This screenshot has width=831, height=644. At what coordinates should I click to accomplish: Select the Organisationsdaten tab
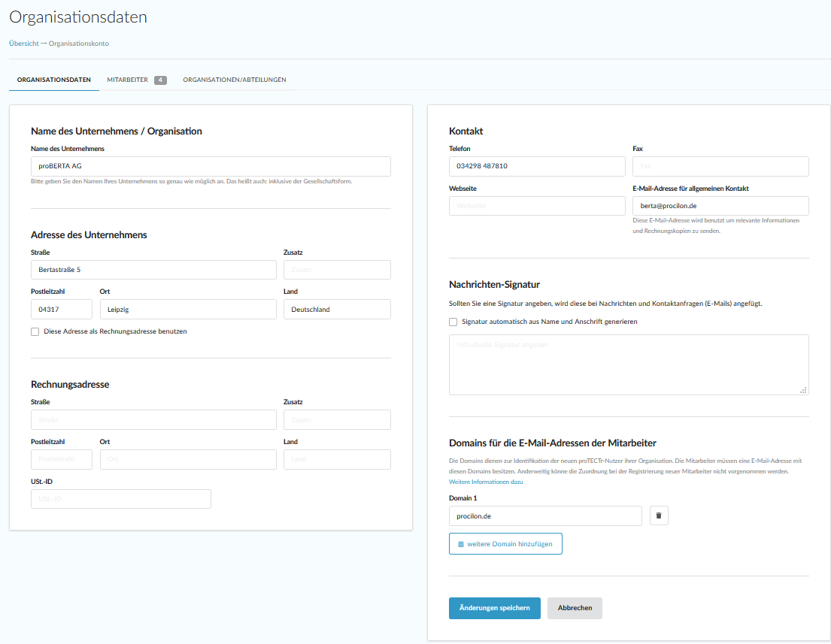(x=54, y=80)
